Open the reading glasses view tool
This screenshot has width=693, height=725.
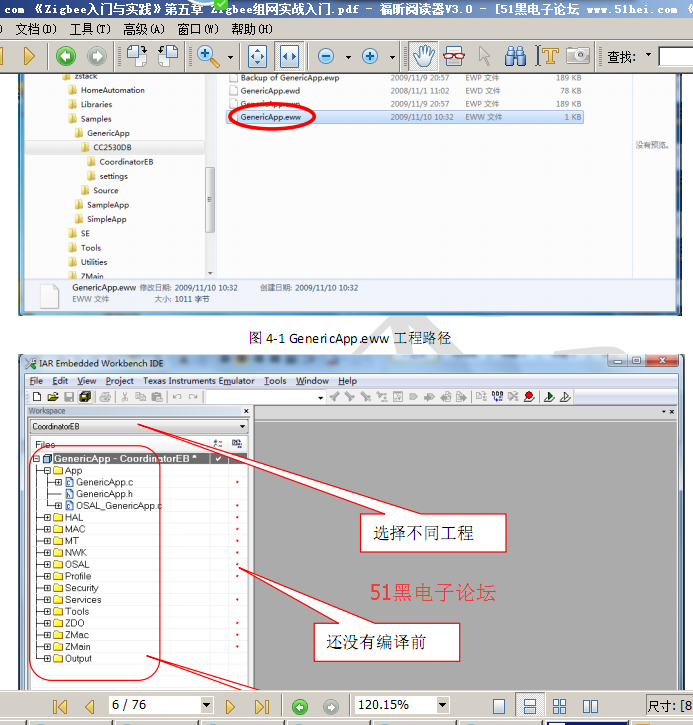[x=454, y=56]
